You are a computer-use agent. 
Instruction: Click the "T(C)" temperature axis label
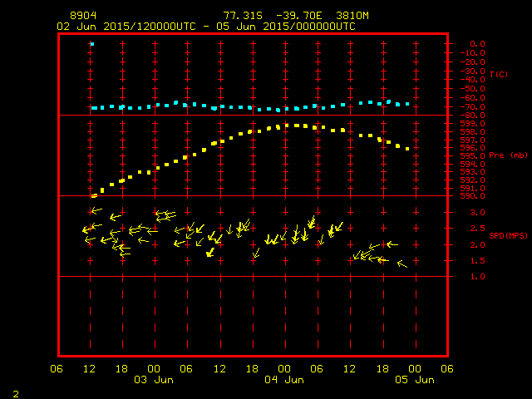pyautogui.click(x=499, y=74)
